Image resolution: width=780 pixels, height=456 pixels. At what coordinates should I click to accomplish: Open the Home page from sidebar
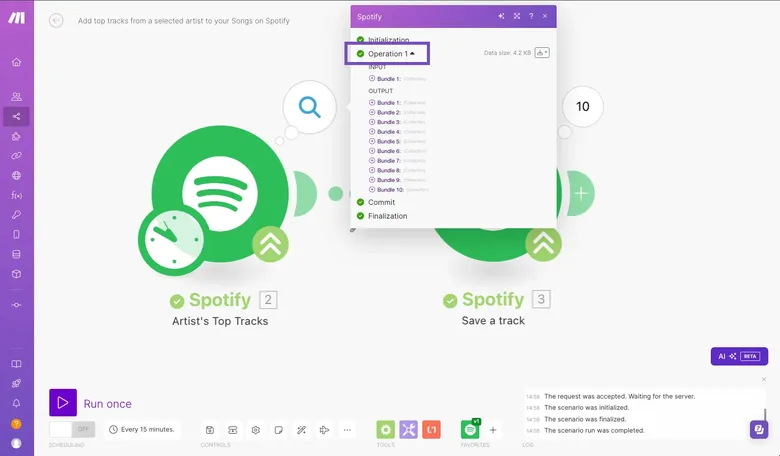[x=16, y=62]
